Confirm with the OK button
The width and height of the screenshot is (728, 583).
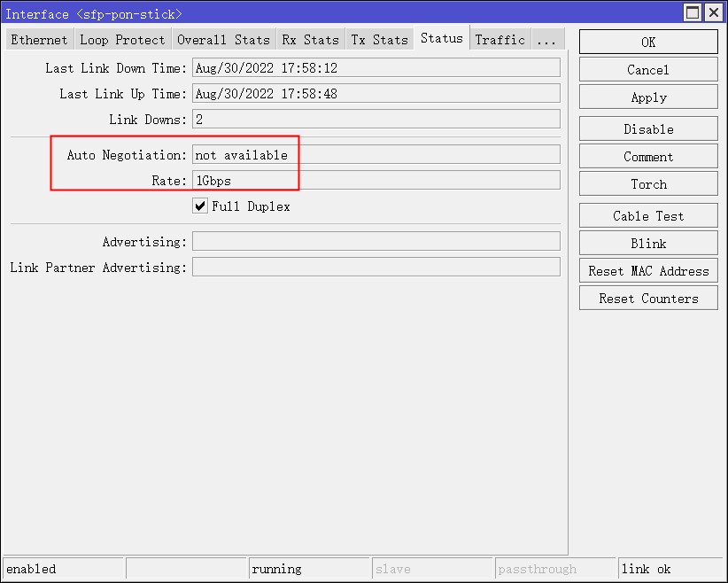click(x=648, y=43)
